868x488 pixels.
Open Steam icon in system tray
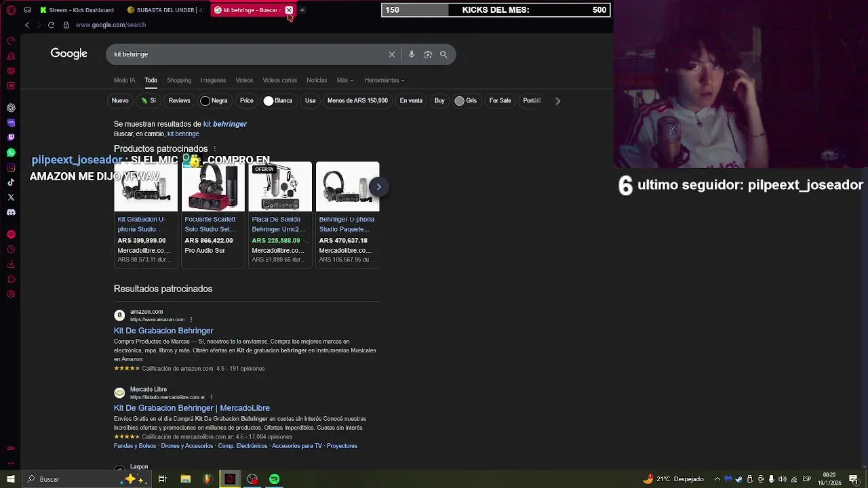coord(738,479)
